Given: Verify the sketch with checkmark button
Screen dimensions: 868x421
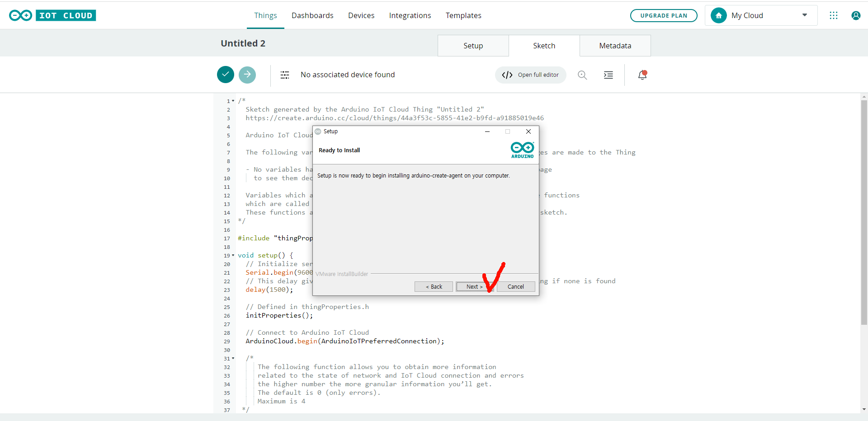Looking at the screenshot, I should click(x=226, y=75).
